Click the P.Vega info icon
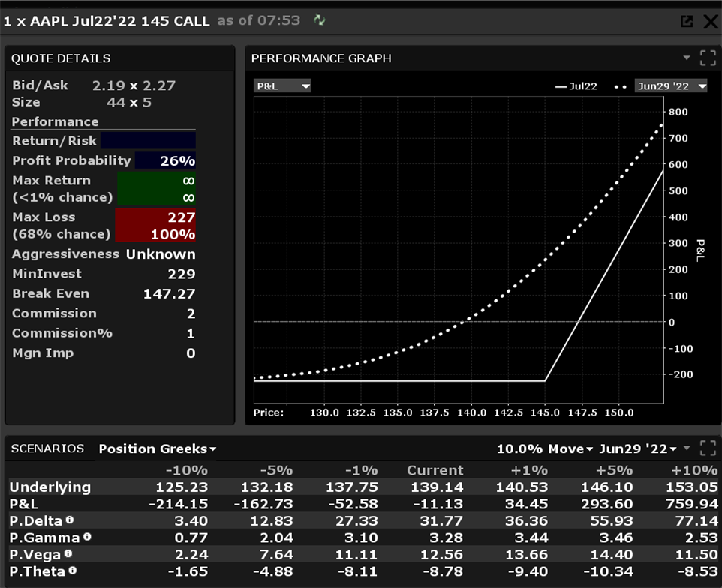The height and width of the screenshot is (588, 722). pos(68,553)
